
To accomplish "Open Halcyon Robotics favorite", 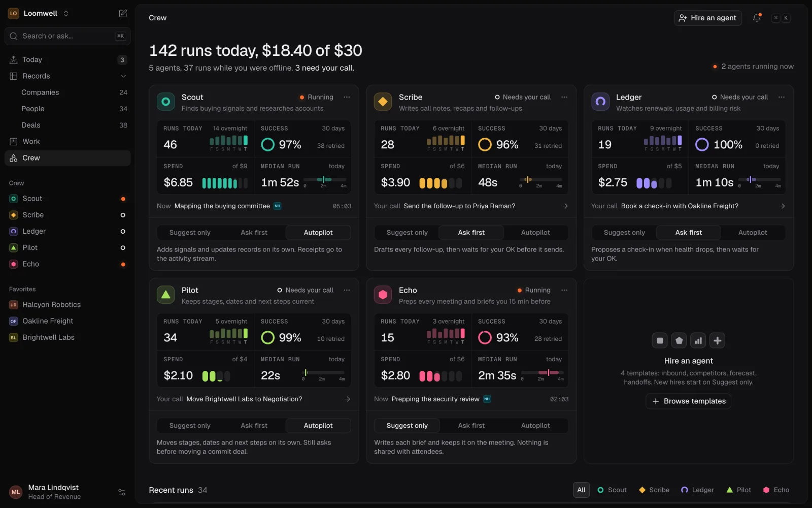I will click(67, 304).
